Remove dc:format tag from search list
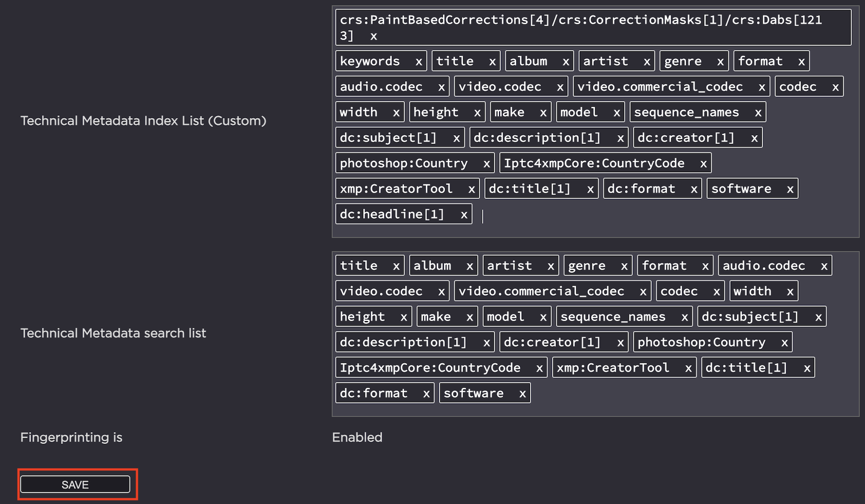865x504 pixels. (x=426, y=394)
